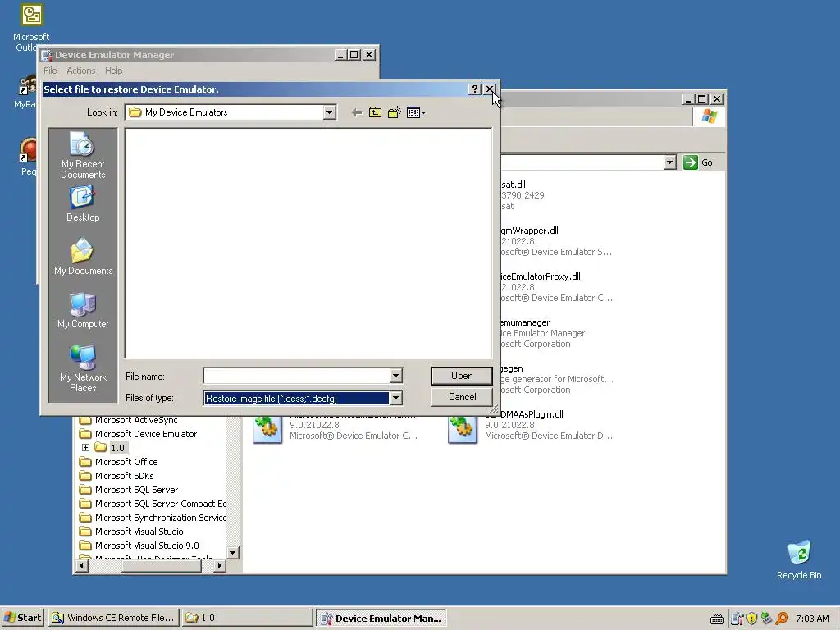The image size is (840, 630).
Task: Select the Microsoft Visual Studio 9.0 folder
Action: pyautogui.click(x=147, y=546)
